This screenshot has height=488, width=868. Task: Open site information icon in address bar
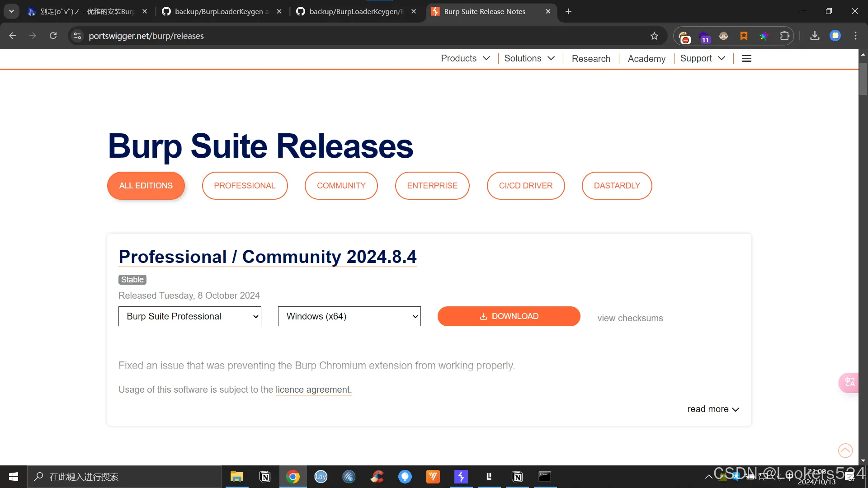click(78, 36)
